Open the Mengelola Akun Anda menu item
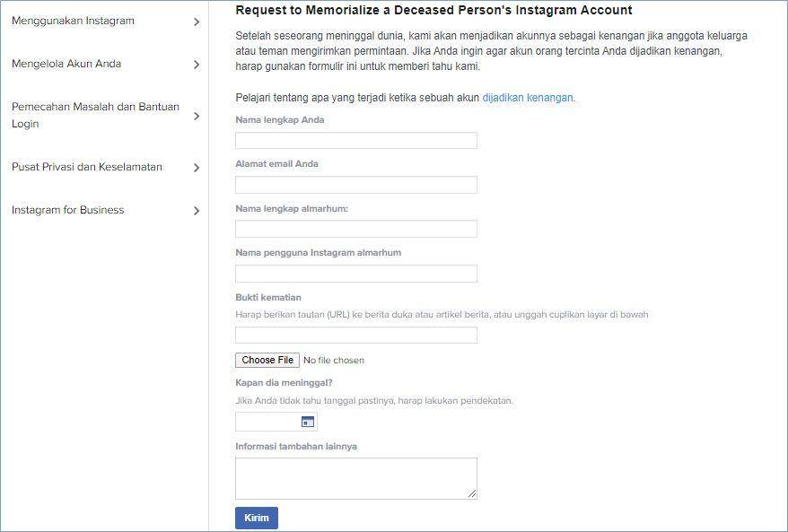Viewport: 788px width, 532px height. [x=66, y=64]
